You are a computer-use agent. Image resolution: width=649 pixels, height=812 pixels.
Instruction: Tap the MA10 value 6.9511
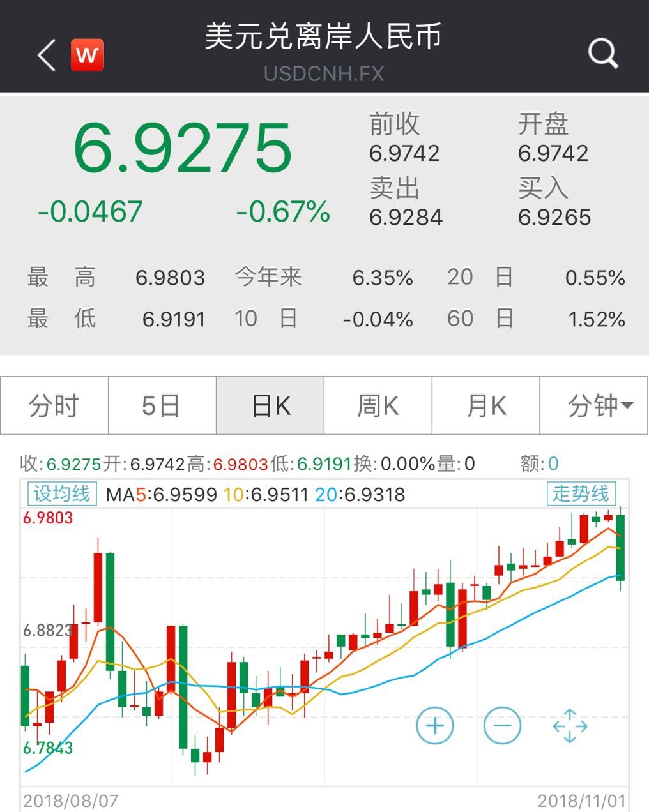[280, 495]
